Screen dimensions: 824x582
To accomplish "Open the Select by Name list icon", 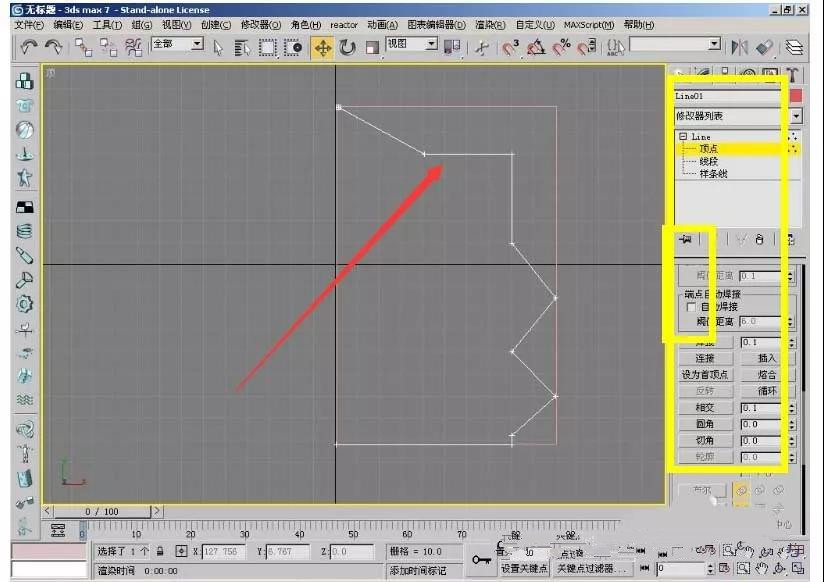I will click(242, 48).
